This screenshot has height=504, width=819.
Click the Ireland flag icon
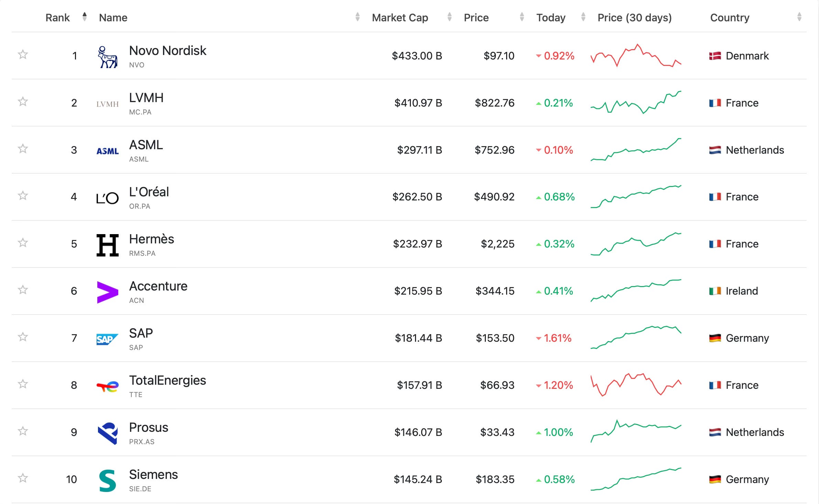[715, 291]
